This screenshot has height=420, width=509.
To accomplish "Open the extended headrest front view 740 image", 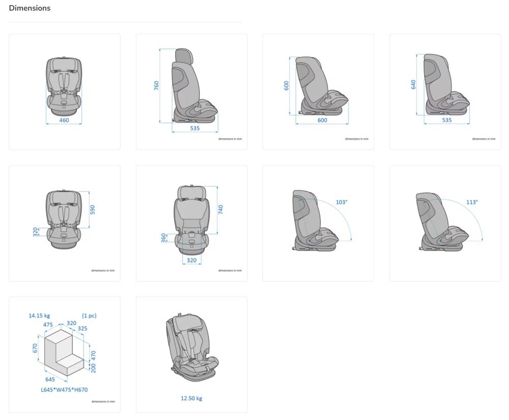I will point(191,223).
